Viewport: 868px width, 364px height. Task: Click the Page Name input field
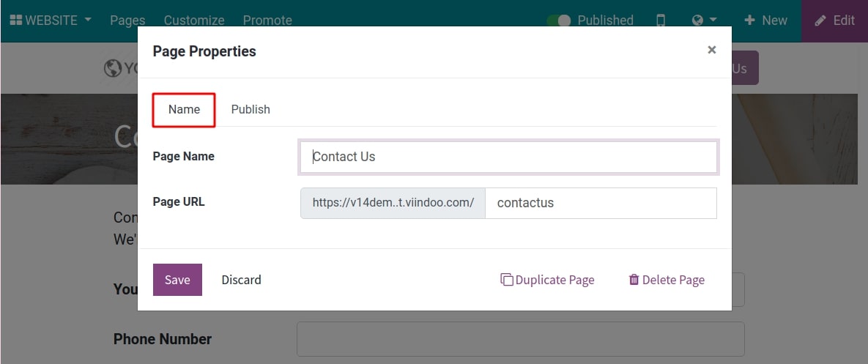pyautogui.click(x=509, y=157)
